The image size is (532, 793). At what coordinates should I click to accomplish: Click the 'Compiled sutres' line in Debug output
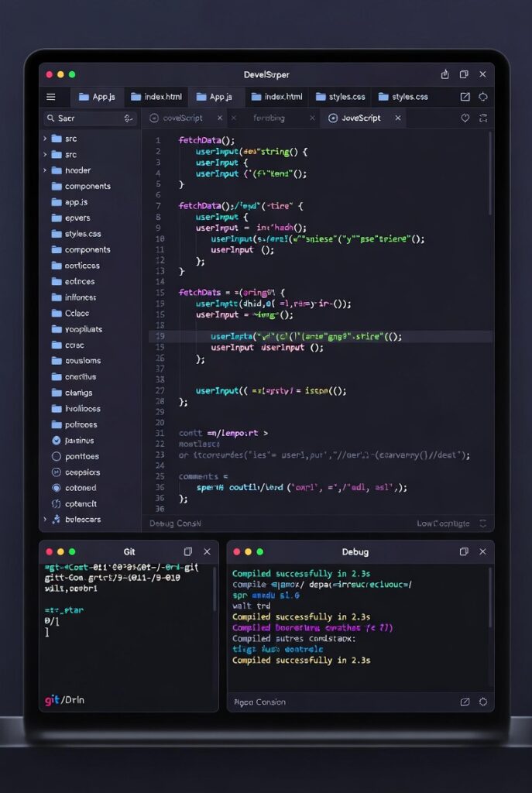coord(293,638)
